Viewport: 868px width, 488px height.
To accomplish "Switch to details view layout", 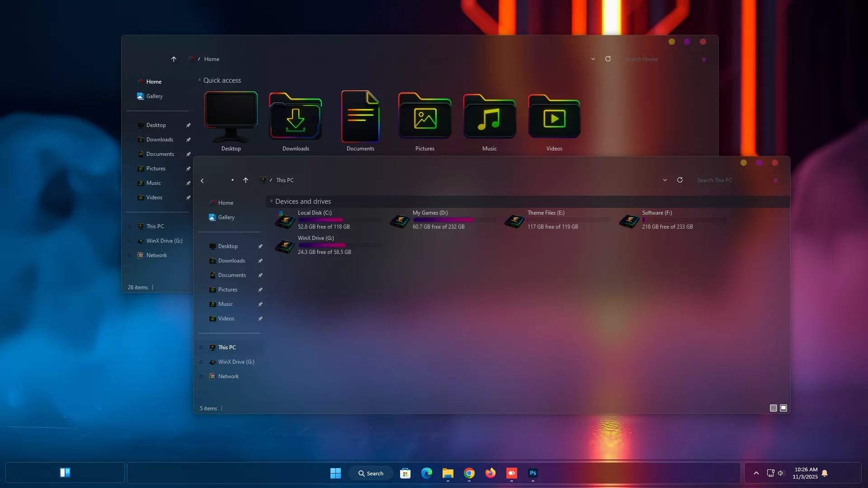I will (773, 408).
